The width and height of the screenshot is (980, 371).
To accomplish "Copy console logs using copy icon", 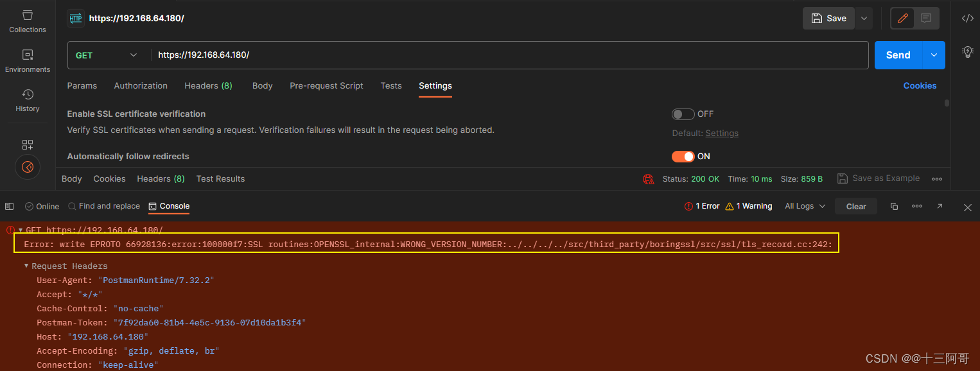I will 894,206.
